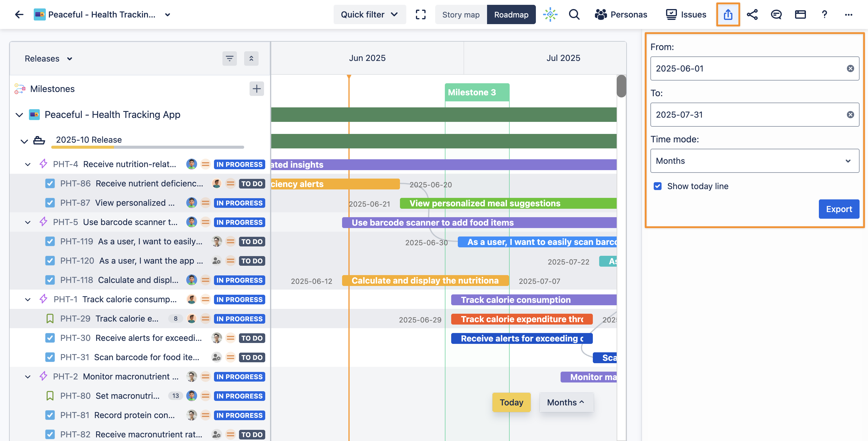Viewport: 868px width, 441px height.
Task: Open the Help question mark icon
Action: [x=824, y=14]
